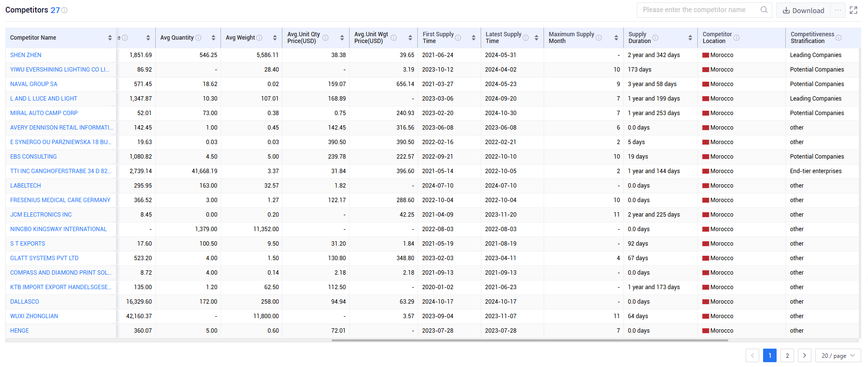Screen dimensions: 868x367
Task: Show info for First Supply Time
Action: pyautogui.click(x=458, y=38)
